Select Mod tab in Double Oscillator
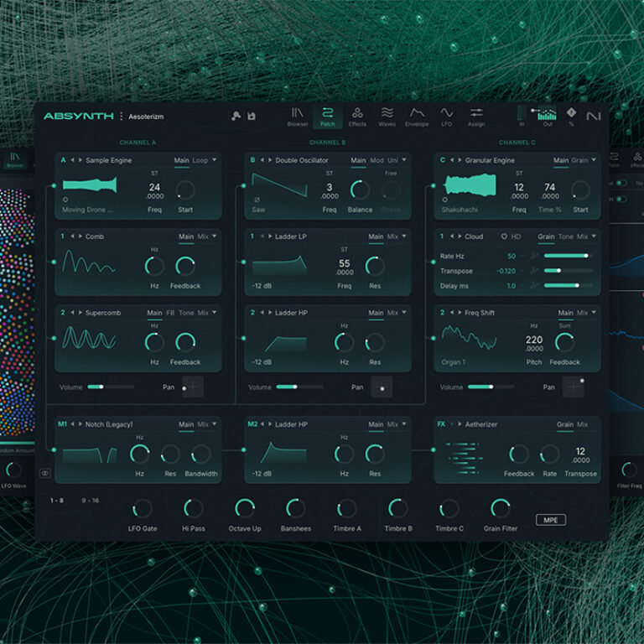 click(377, 160)
